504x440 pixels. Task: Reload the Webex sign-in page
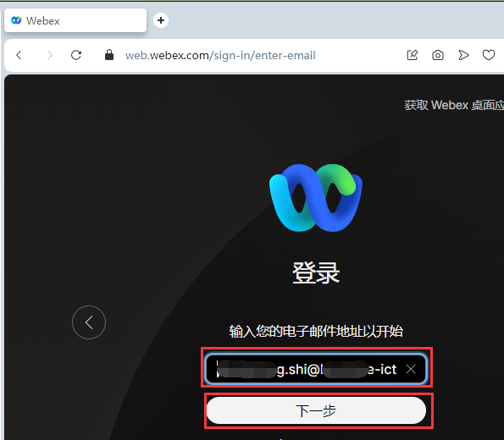(x=76, y=55)
